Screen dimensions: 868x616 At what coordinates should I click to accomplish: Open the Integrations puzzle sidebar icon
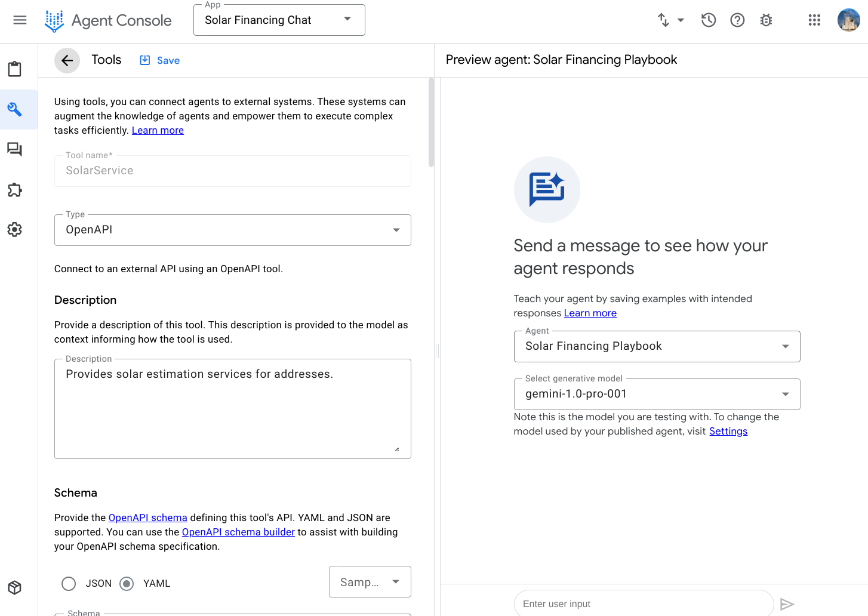(15, 190)
